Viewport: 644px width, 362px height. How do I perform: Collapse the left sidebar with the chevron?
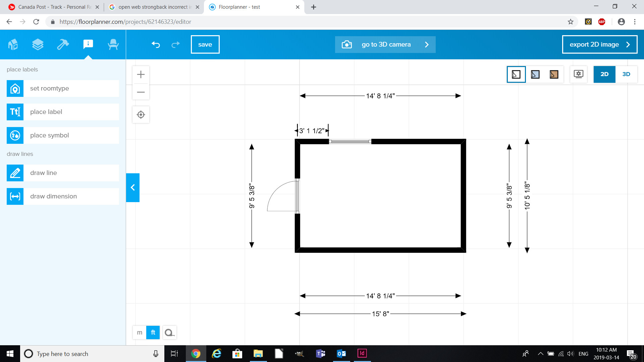(133, 188)
